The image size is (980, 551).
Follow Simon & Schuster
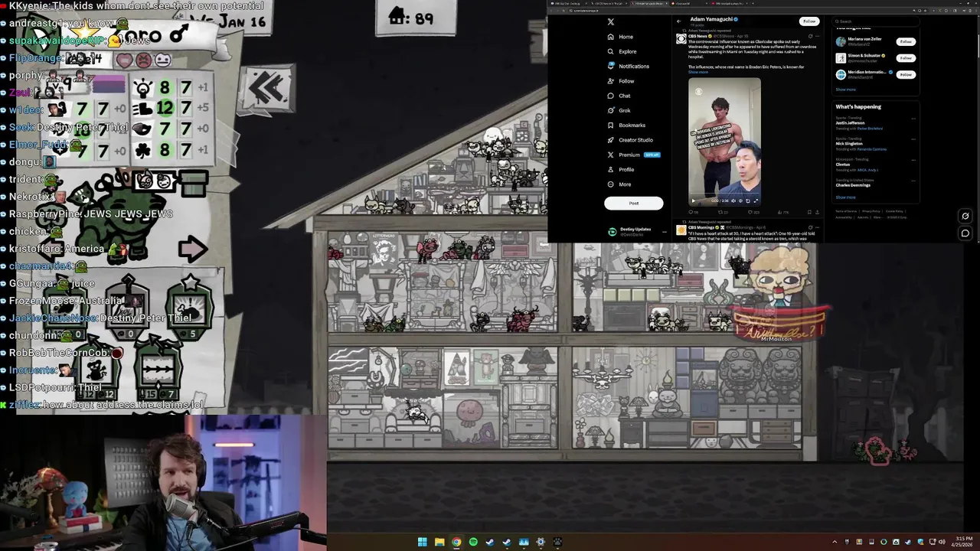(906, 58)
